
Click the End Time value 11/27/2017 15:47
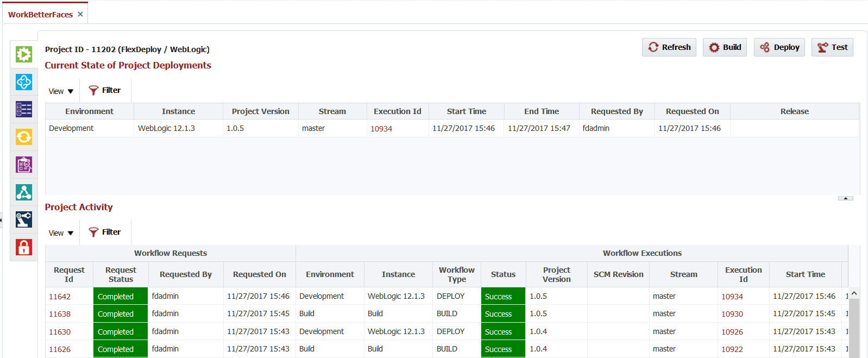[539, 128]
